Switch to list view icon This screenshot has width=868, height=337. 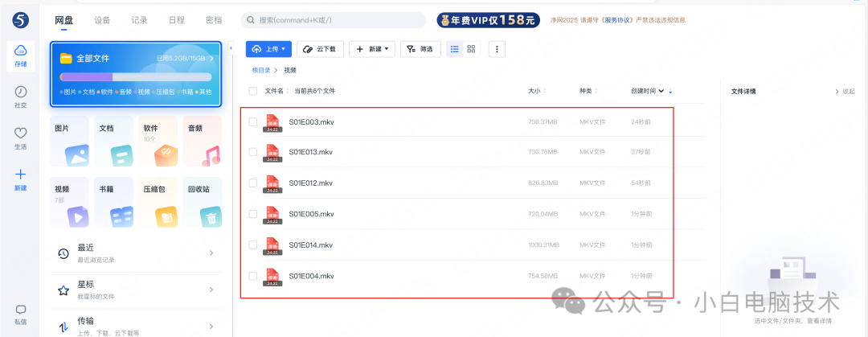454,49
